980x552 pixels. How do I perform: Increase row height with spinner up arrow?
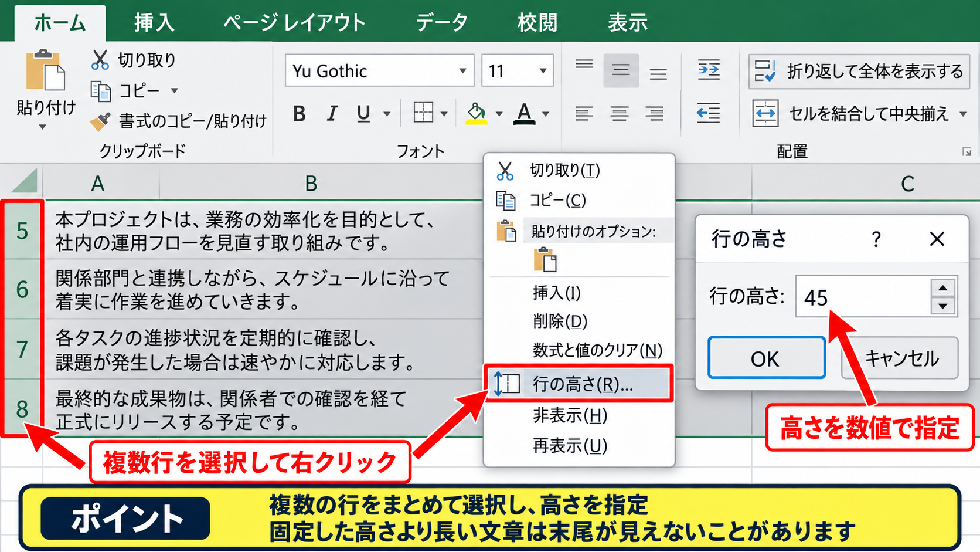click(x=942, y=287)
